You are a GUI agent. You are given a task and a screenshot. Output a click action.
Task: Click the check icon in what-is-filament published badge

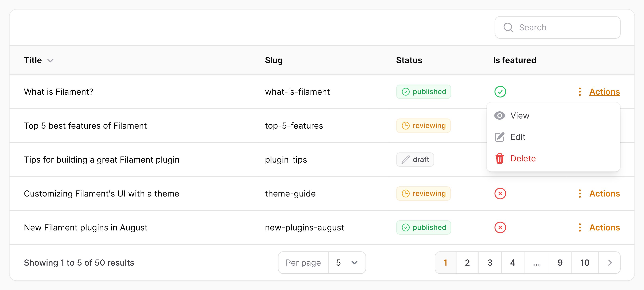coord(405,92)
